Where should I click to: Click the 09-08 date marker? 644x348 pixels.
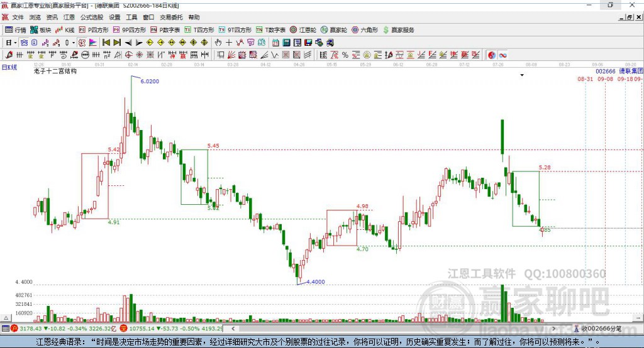point(606,79)
